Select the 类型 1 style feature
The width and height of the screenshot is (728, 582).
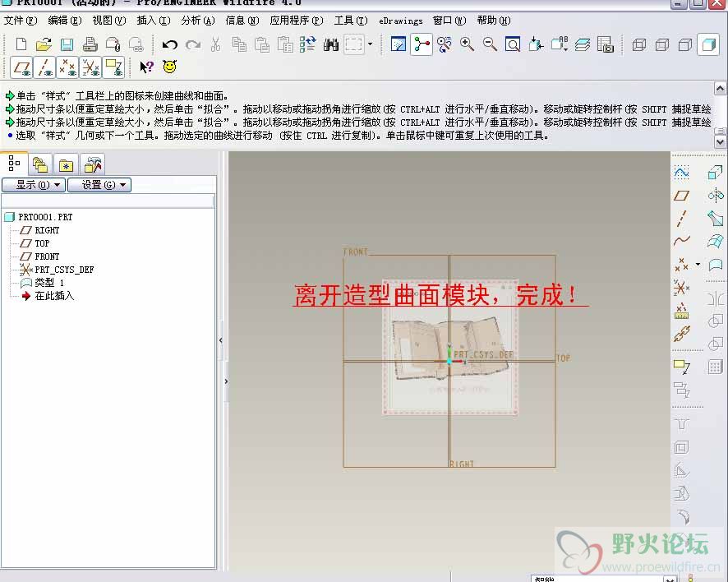pyautogui.click(x=42, y=283)
